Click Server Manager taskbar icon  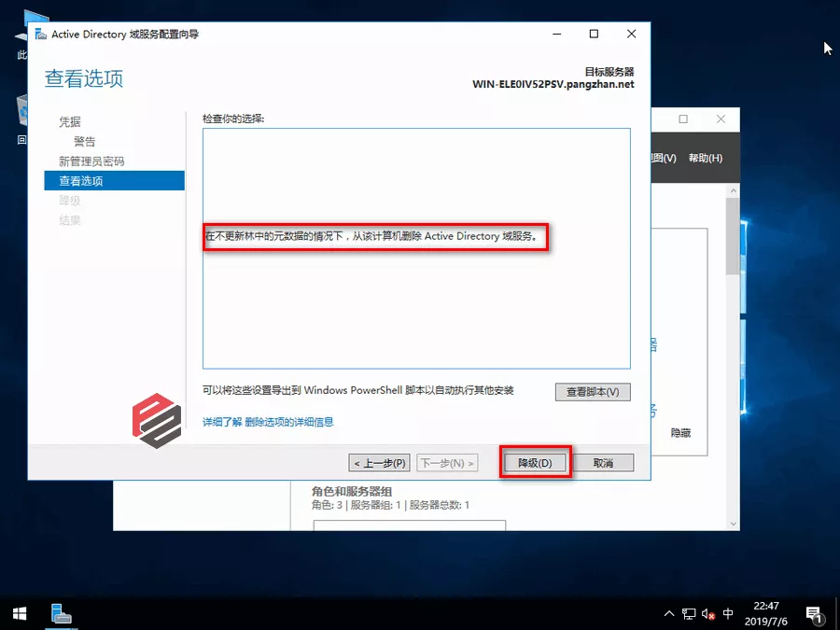(62, 613)
